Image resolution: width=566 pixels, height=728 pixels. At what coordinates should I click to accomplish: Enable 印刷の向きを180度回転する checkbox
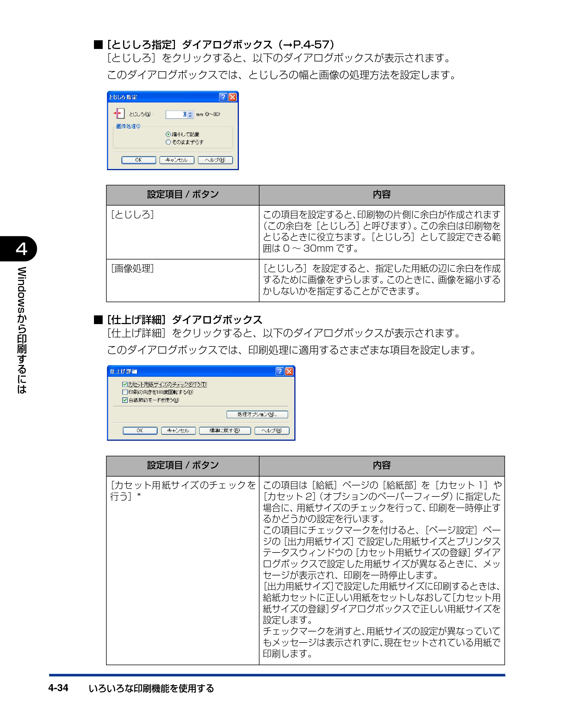(125, 392)
